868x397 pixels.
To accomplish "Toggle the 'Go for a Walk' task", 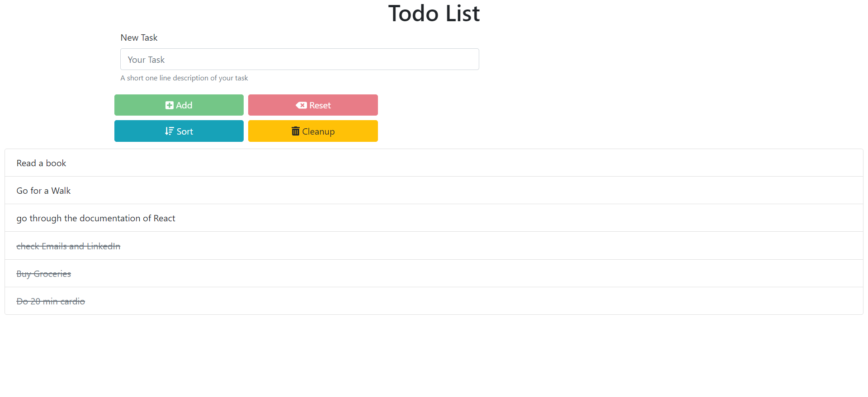I will pos(434,190).
